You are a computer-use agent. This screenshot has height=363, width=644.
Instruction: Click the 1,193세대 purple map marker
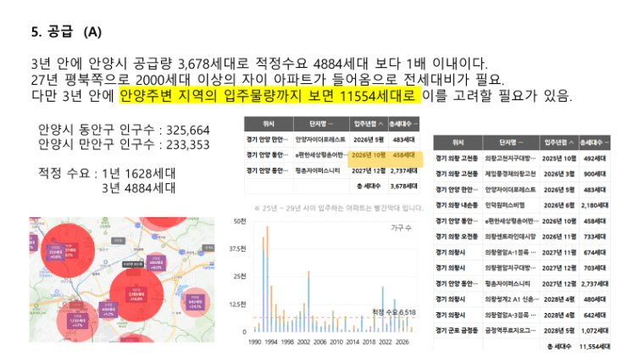(77, 321)
